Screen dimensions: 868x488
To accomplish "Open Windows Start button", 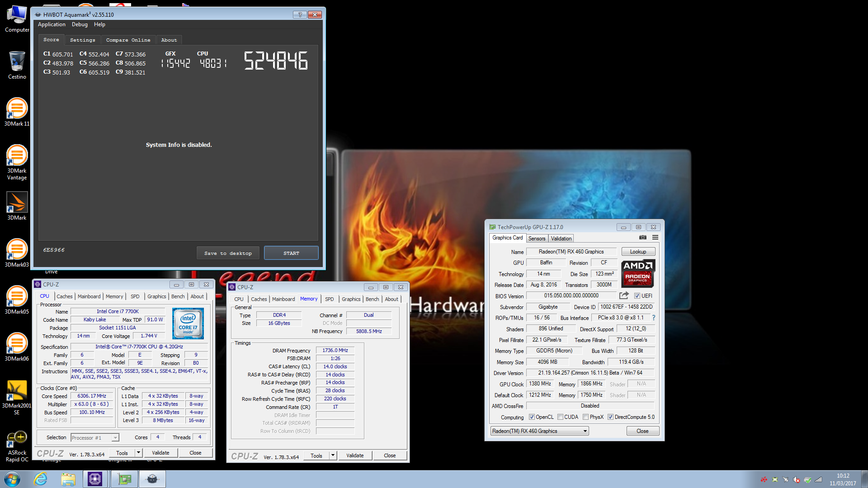I will click(12, 479).
